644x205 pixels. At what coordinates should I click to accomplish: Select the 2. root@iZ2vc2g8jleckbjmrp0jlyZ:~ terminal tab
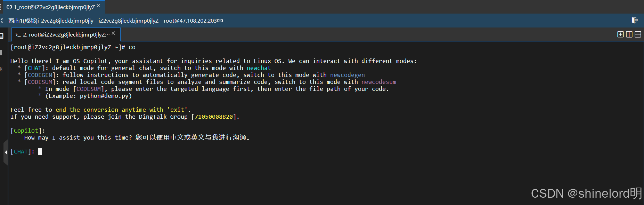pyautogui.click(x=66, y=35)
